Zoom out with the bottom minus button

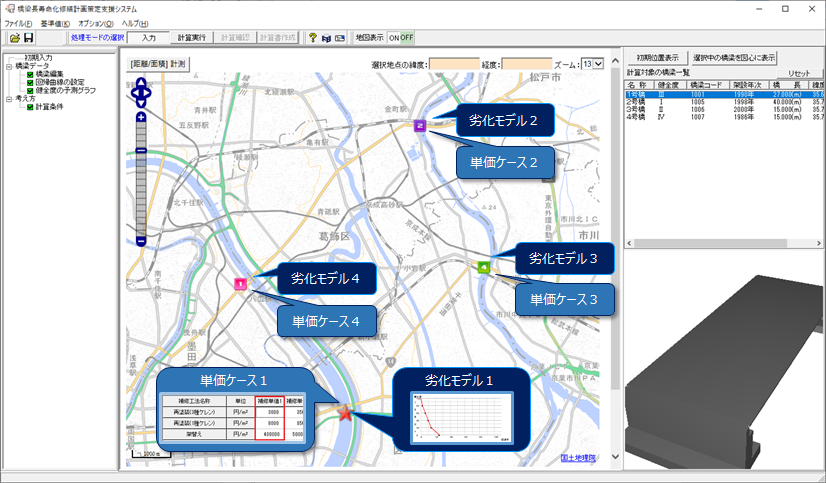[x=141, y=241]
